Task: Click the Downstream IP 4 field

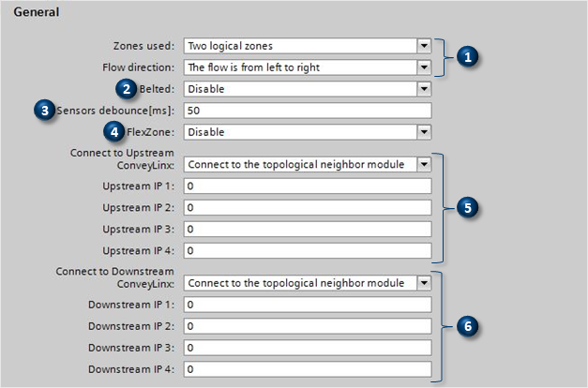Action: point(307,369)
